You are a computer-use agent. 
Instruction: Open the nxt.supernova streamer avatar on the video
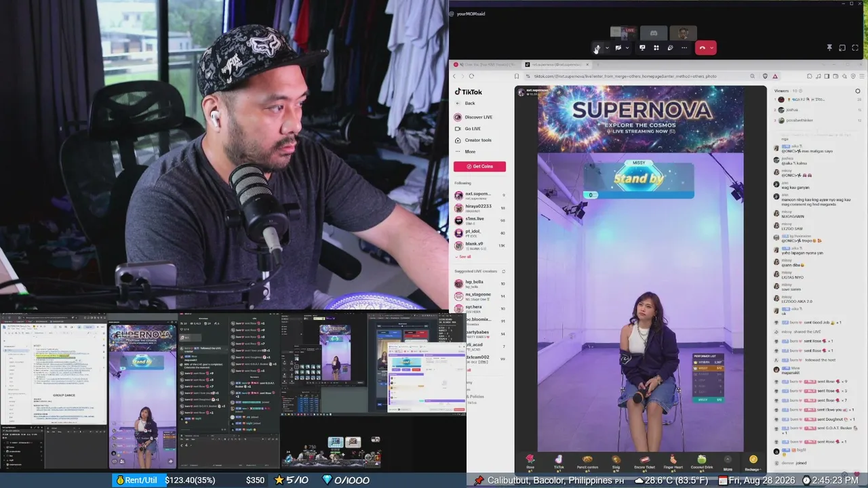[x=521, y=91]
